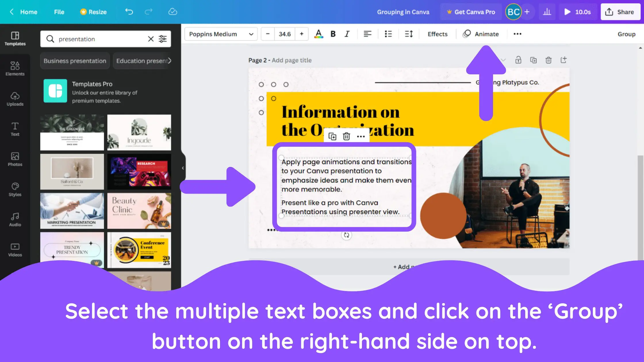644x362 pixels.
Task: Share the design
Action: [620, 12]
